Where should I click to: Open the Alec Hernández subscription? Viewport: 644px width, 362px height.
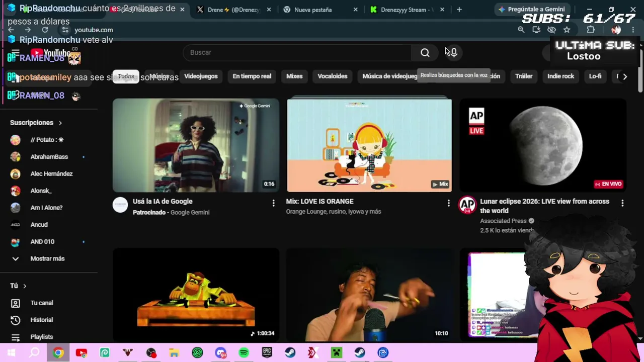click(x=49, y=174)
